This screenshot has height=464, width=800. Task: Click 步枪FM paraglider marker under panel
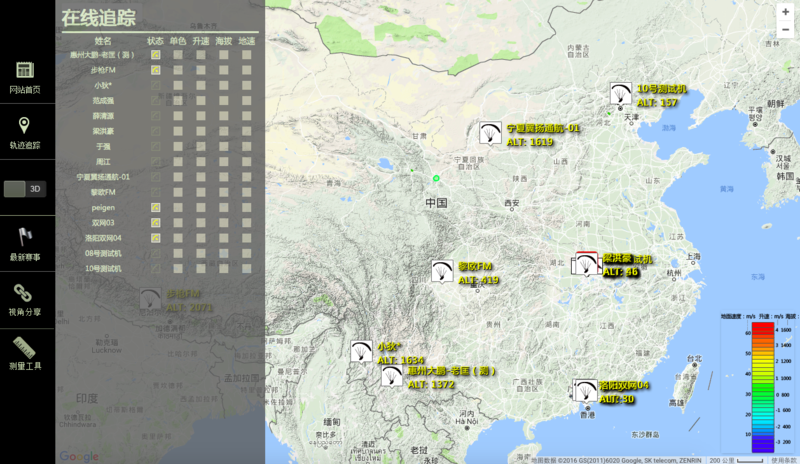coord(150,299)
